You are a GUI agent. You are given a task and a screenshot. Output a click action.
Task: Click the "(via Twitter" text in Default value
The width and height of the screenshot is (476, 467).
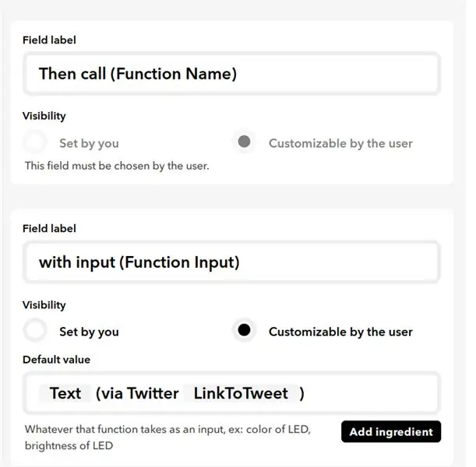[x=137, y=393]
